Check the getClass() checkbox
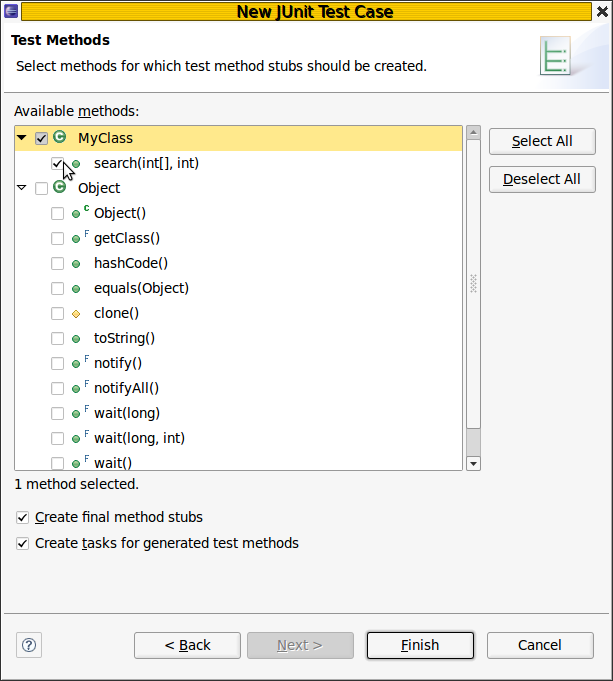Screen dimensions: 613x681 point(57,238)
